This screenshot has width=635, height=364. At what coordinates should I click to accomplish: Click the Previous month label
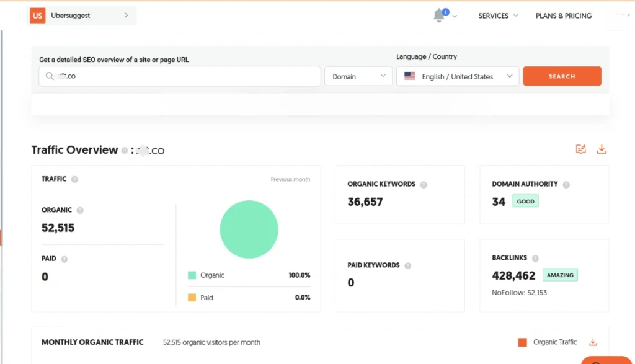290,179
